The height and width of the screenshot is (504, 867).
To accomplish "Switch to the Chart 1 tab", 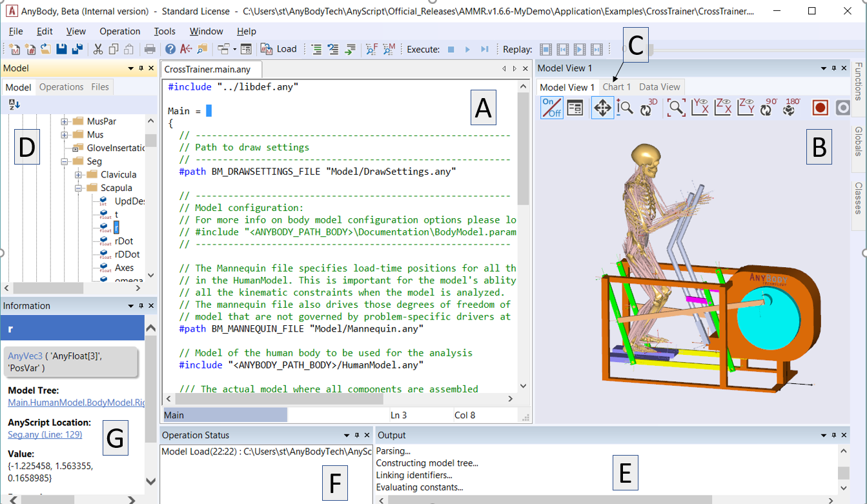I will (x=617, y=87).
